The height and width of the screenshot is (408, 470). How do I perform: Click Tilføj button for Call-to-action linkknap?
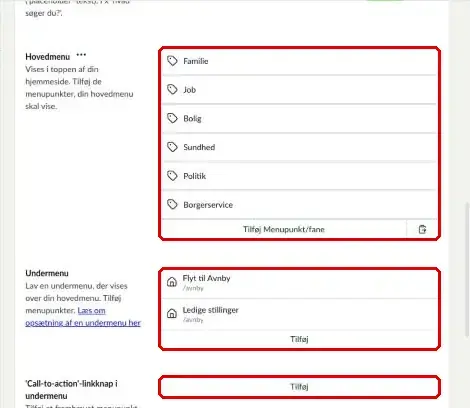299,387
